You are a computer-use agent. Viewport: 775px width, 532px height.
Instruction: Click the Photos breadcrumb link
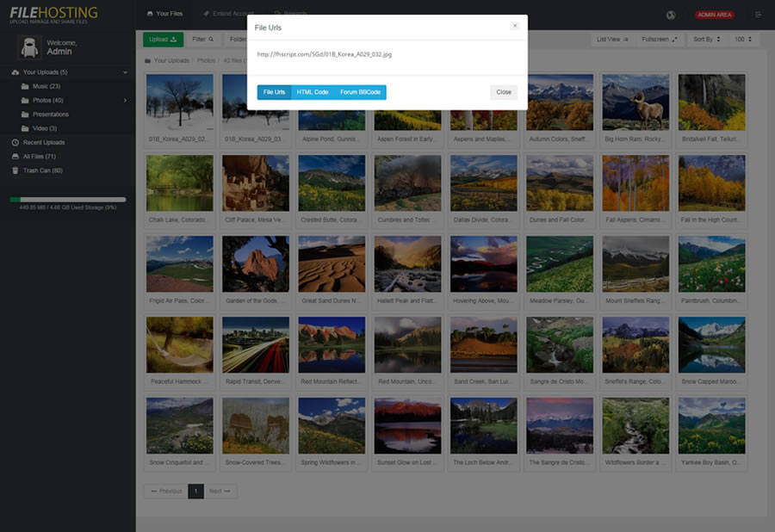tap(206, 61)
